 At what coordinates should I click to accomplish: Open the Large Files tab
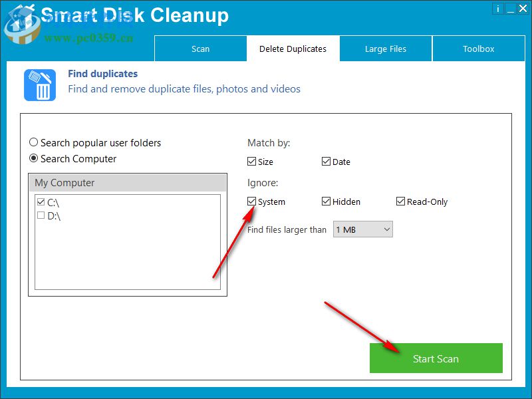tap(386, 48)
